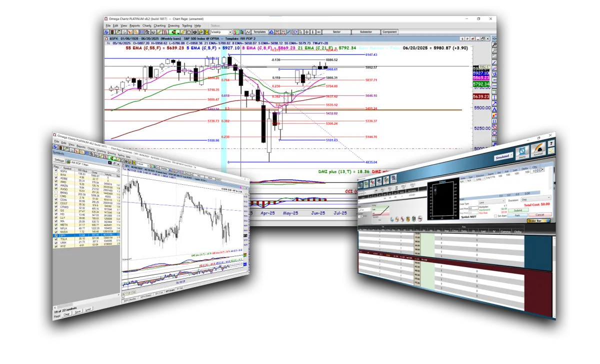Open the Direction Long dropdown in order leg
This screenshot has width=600, height=364.
478,180
